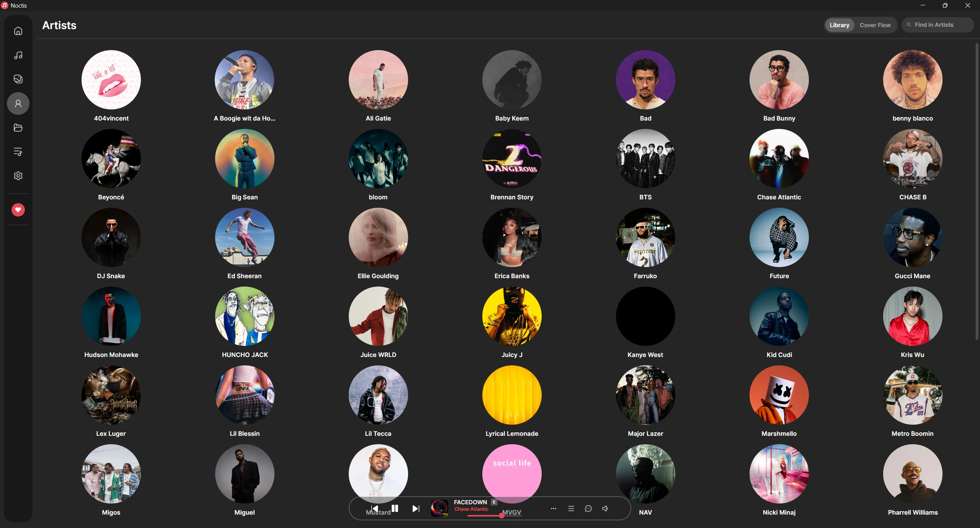This screenshot has width=980, height=528.
Task: Click the 'Pharrell Williams' artist name
Action: [x=913, y=512]
